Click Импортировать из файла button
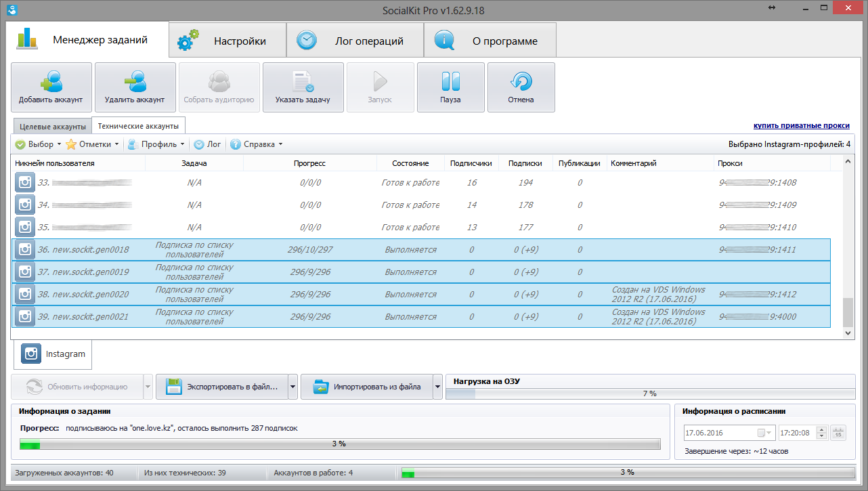The width and height of the screenshot is (868, 491). click(x=366, y=387)
